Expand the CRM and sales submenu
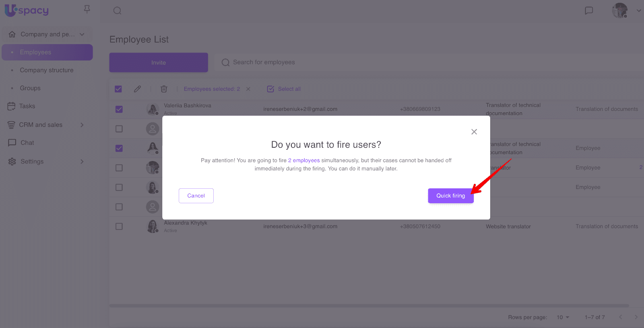Viewport: 644px width, 328px height. [82, 125]
